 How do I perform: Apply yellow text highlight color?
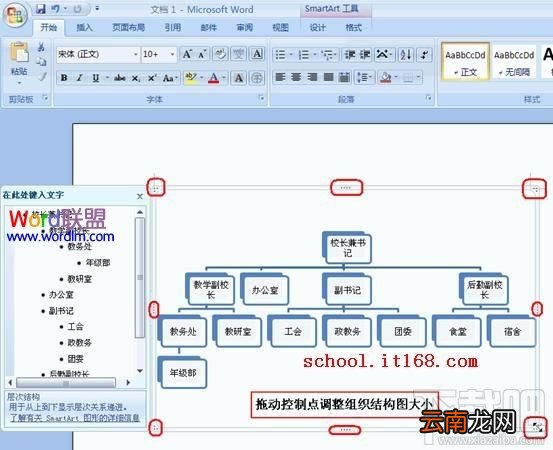click(x=191, y=78)
